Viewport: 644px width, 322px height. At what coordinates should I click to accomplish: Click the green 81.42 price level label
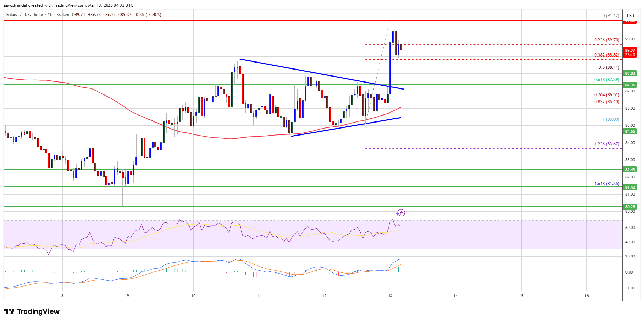(x=630, y=187)
